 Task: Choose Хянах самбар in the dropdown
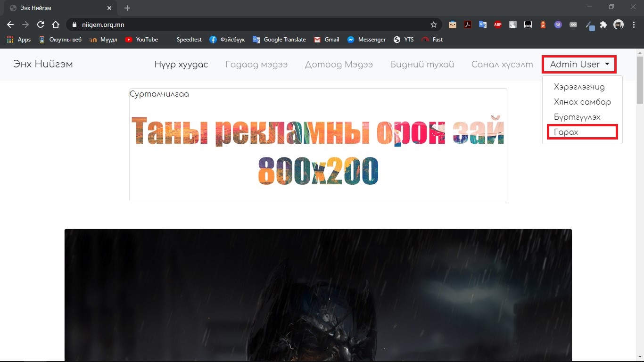pyautogui.click(x=582, y=102)
